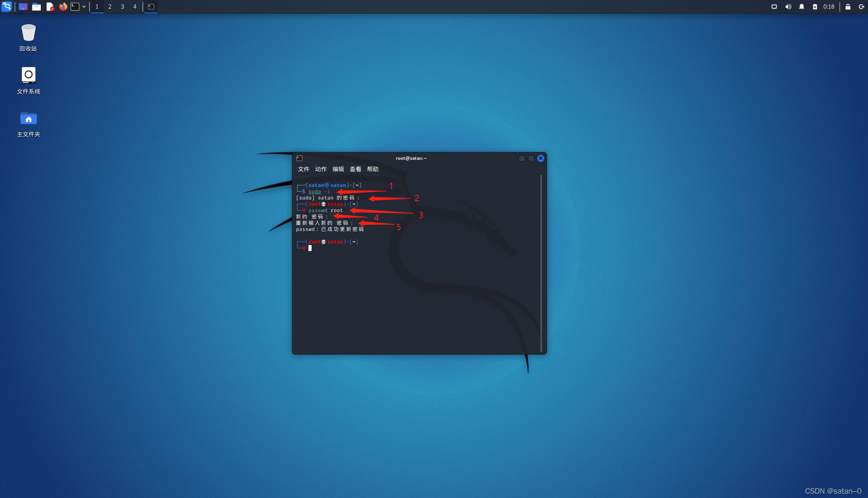Click the network connection tray icon

click(774, 6)
